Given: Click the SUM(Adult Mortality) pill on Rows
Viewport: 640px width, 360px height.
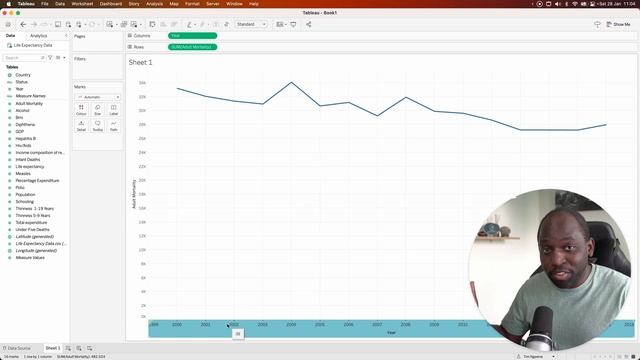Looking at the screenshot, I should (192, 47).
